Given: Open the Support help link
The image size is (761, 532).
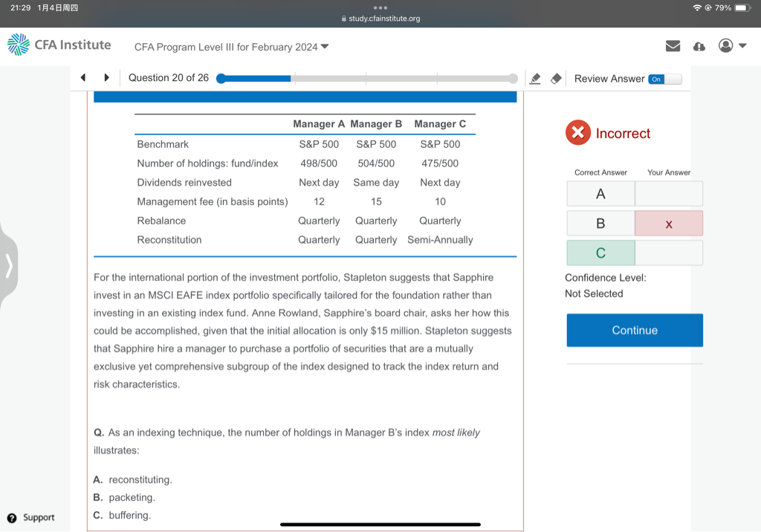Looking at the screenshot, I should point(31,517).
